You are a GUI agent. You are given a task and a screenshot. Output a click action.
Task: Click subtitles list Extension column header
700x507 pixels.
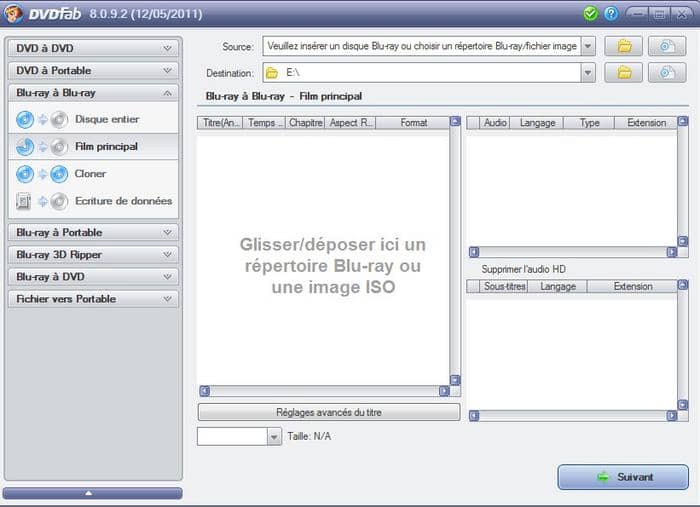click(x=632, y=287)
